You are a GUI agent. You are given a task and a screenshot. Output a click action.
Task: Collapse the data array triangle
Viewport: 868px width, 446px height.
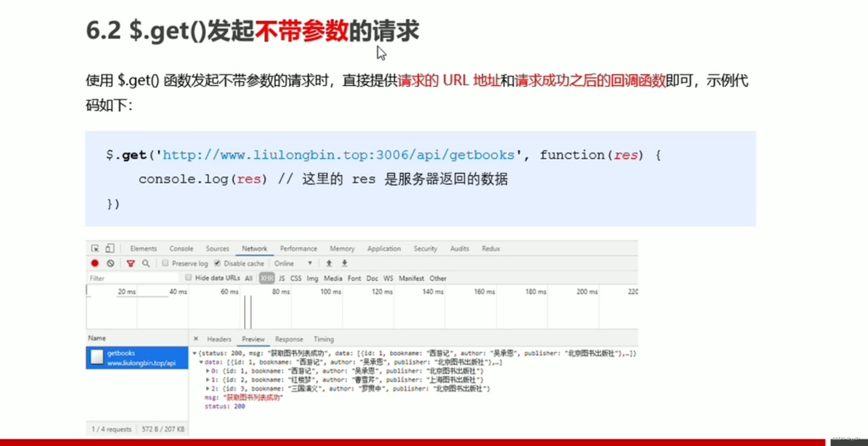click(202, 362)
